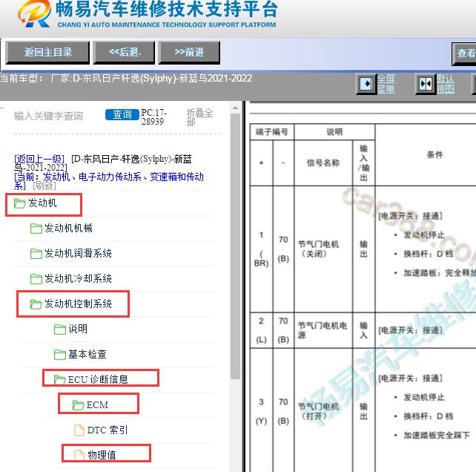The image size is (476, 472).
Task: Click the 节气门电机电源 table cell
Action: point(323,330)
